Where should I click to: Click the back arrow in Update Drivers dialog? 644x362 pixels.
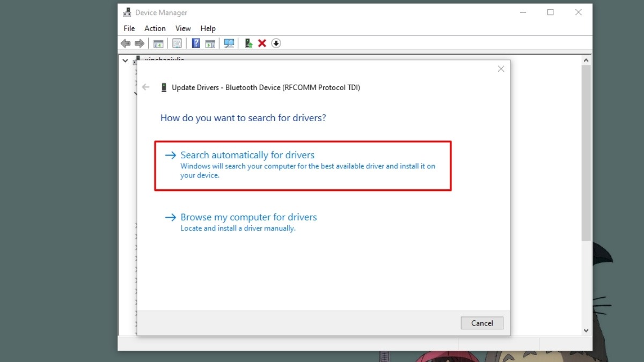(146, 87)
